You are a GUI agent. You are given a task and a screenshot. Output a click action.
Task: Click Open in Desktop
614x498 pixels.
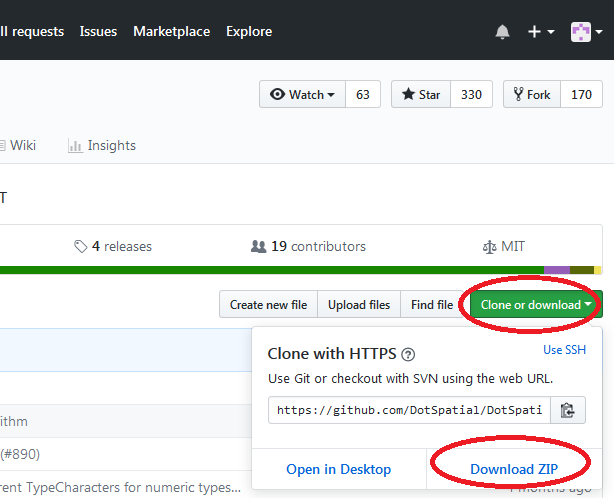coord(339,469)
